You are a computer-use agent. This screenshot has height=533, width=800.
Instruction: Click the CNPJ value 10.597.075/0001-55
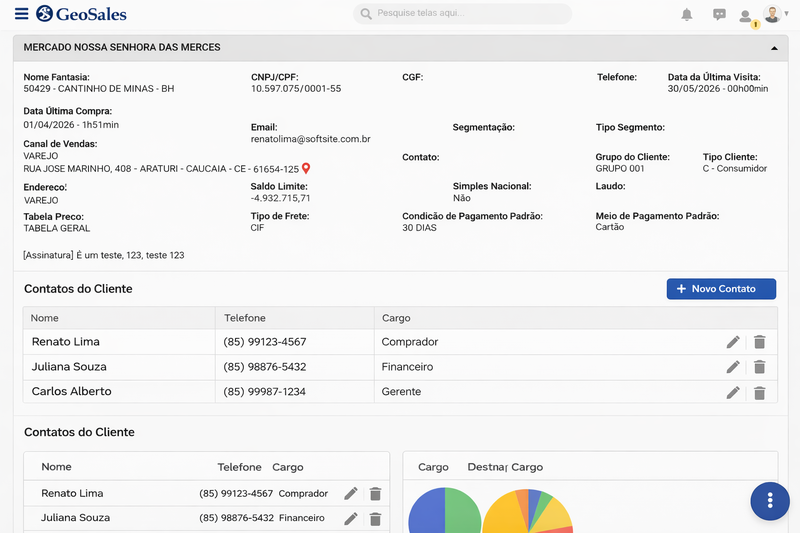296,89
